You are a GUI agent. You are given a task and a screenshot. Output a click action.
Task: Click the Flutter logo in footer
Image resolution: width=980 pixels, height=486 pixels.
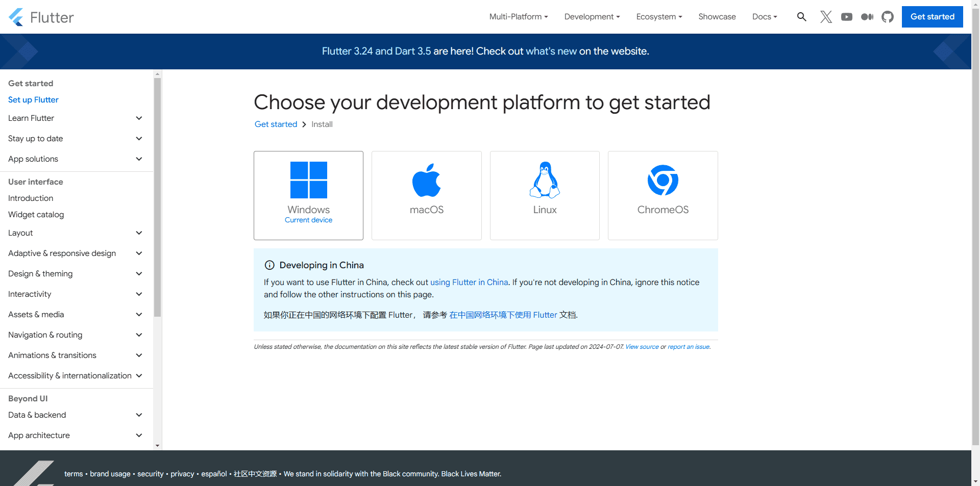point(34,473)
